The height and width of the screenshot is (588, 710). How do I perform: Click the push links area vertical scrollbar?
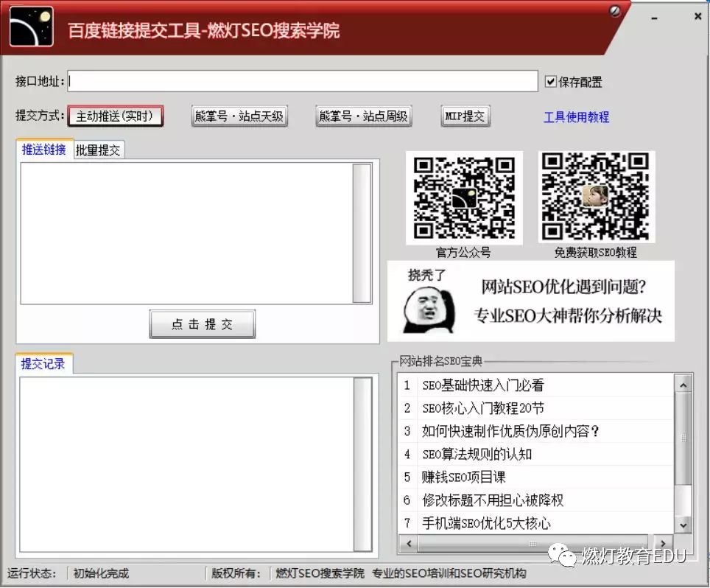point(362,234)
